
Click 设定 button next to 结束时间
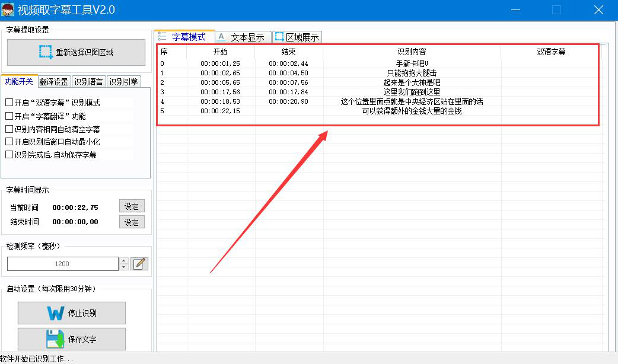[x=132, y=222]
